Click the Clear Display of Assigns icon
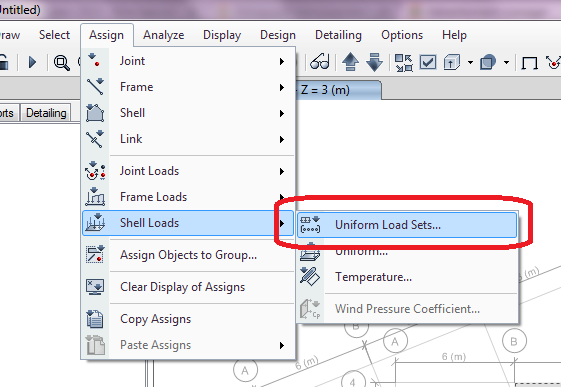 (95, 286)
